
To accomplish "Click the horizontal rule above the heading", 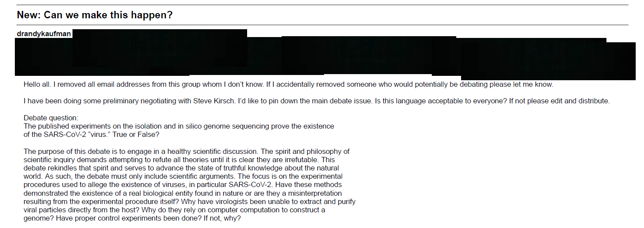I will pos(322,5).
